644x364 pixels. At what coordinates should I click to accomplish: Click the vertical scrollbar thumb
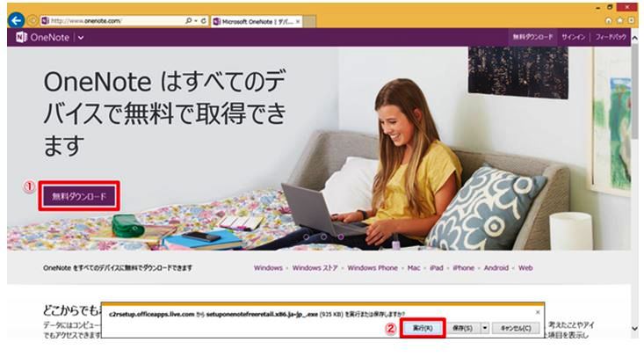click(x=635, y=91)
